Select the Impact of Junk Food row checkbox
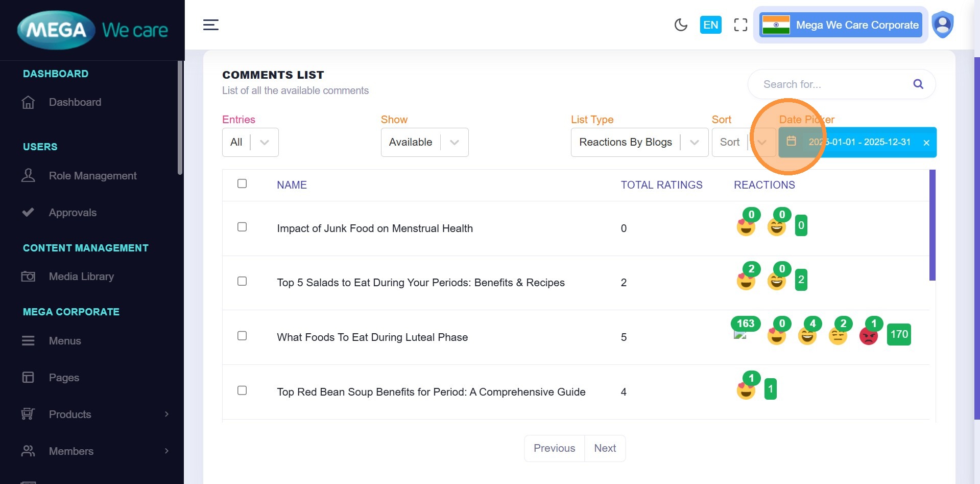 click(x=242, y=227)
